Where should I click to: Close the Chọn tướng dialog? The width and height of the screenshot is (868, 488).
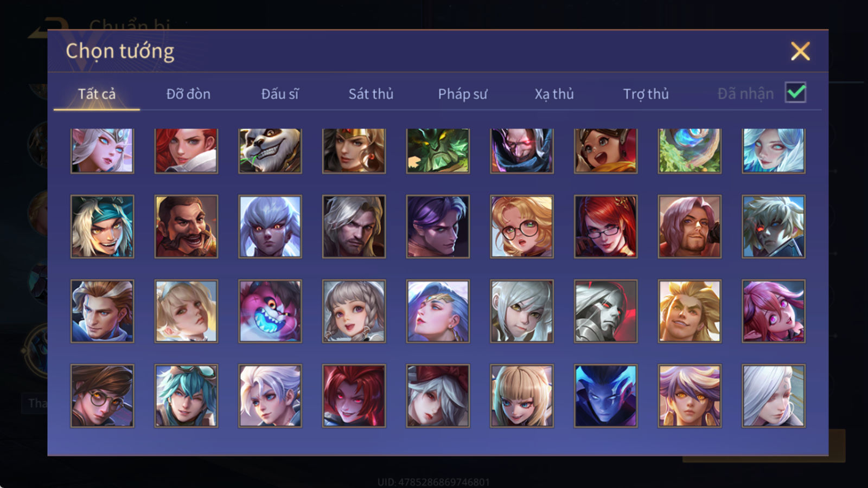tap(800, 51)
